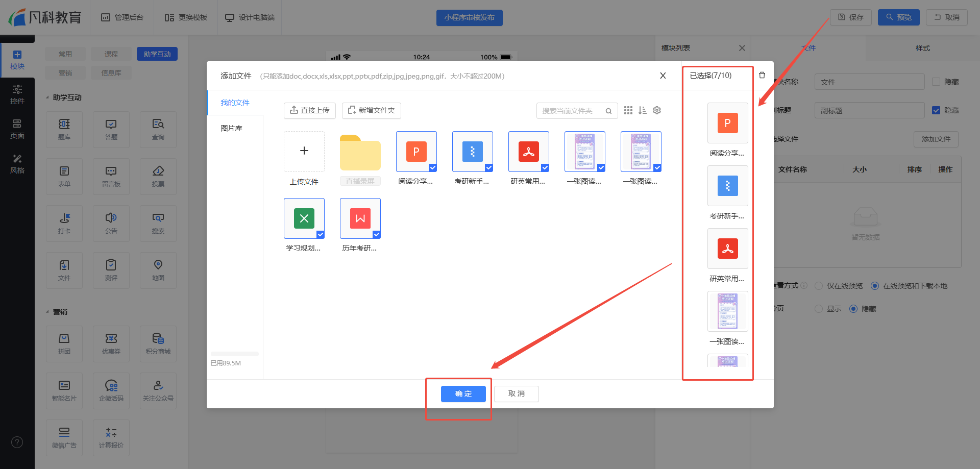The width and height of the screenshot is (980, 469).
Task: Click 考研新手 thumbnail in selected list
Action: click(727, 186)
